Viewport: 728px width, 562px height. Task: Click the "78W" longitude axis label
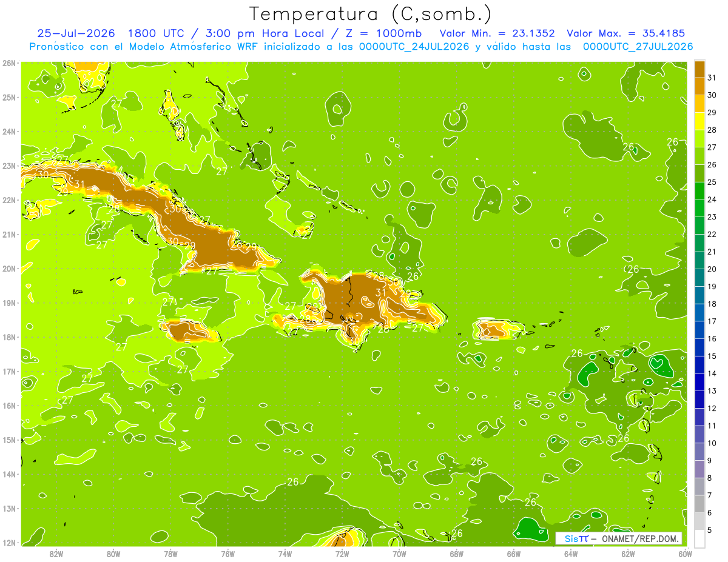[170, 554]
